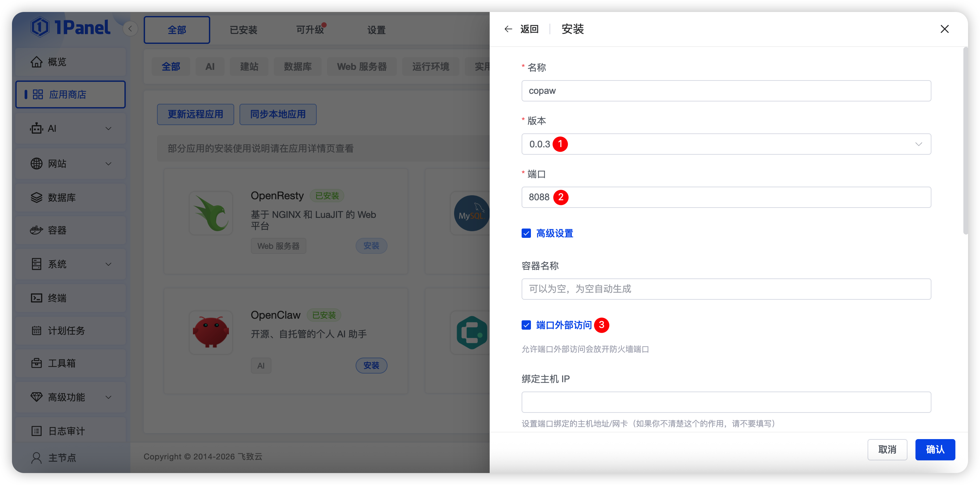
Task: Click the 更新远程应用 button
Action: pyautogui.click(x=195, y=114)
